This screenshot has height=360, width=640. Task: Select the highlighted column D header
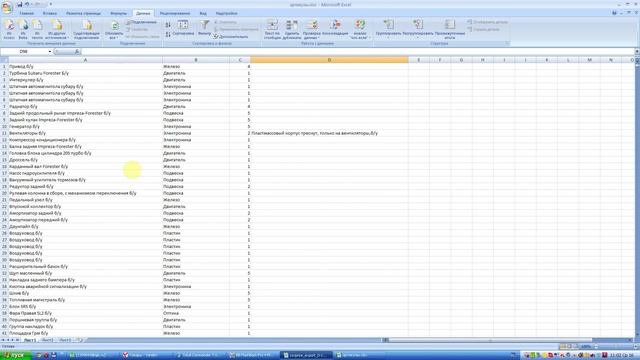pyautogui.click(x=329, y=60)
